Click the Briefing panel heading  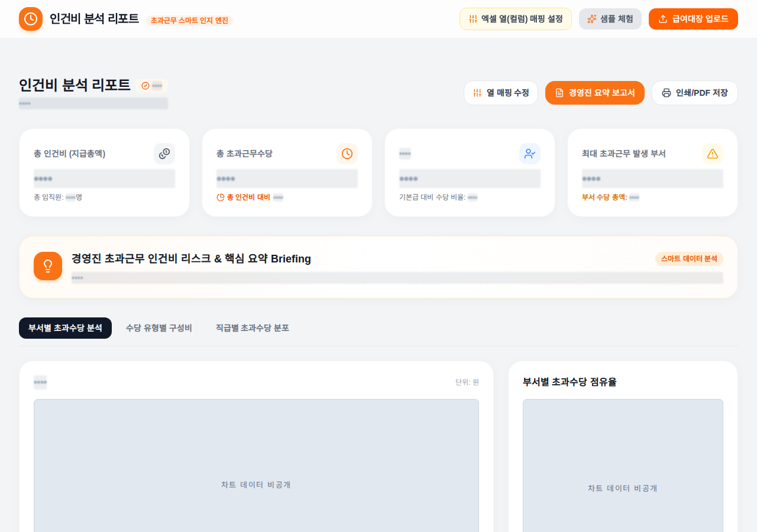pyautogui.click(x=191, y=259)
